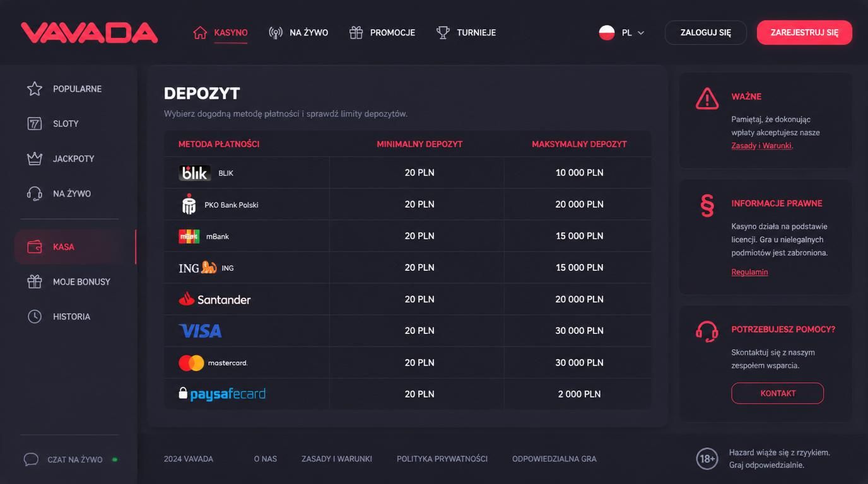Click O Nas in the footer
This screenshot has width=868, height=484.
click(x=266, y=459)
